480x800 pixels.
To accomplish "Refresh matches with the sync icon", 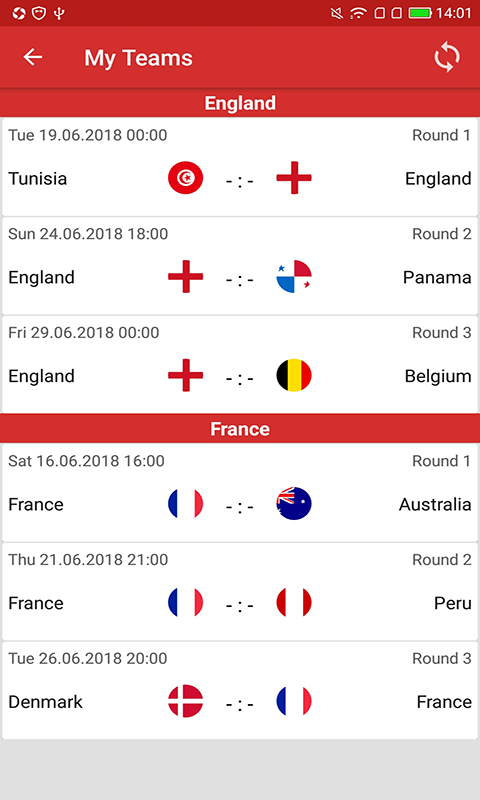I will 447,57.
